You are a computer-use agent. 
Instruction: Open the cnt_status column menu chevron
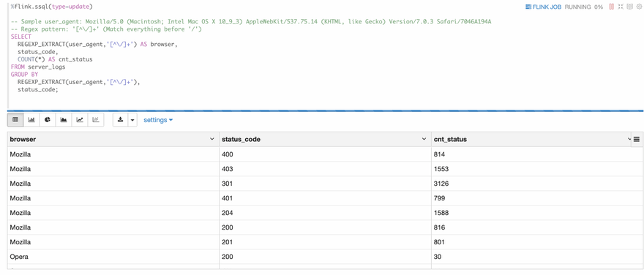click(x=629, y=139)
